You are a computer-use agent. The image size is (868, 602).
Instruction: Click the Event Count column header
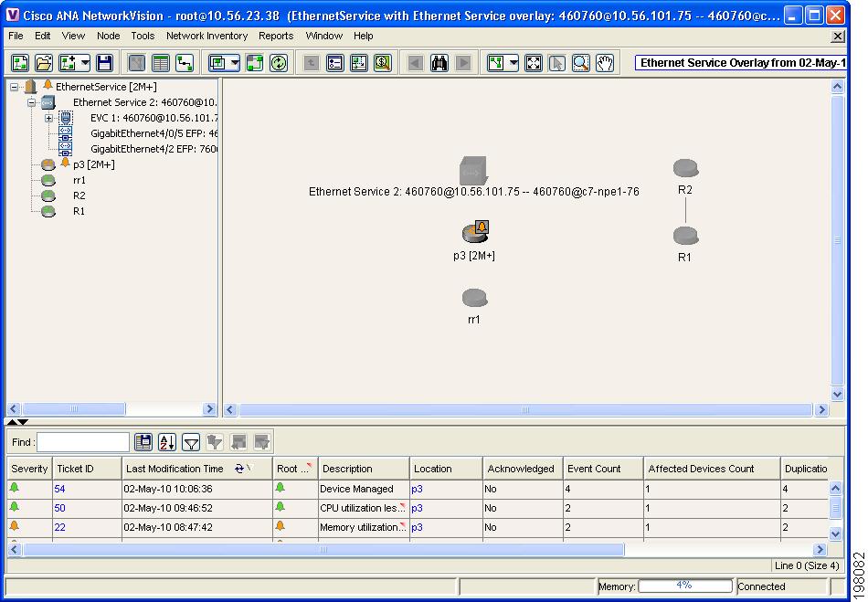(603, 469)
